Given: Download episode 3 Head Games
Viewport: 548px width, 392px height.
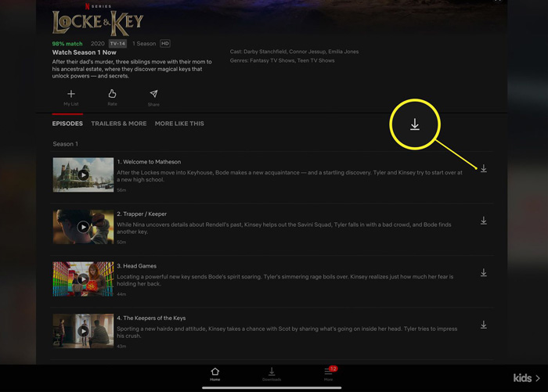Looking at the screenshot, I should (483, 272).
